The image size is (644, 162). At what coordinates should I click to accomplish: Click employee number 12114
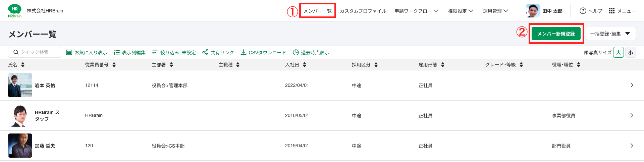click(92, 85)
